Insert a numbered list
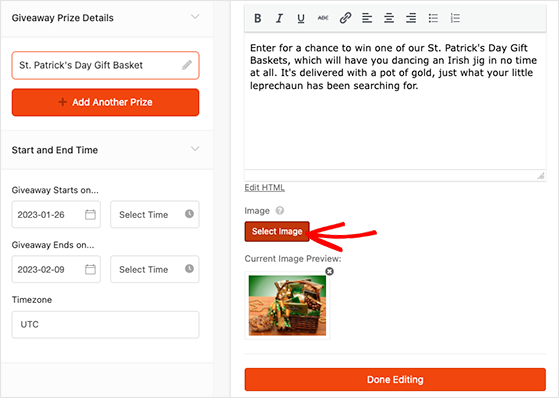The image size is (559, 398). click(455, 18)
